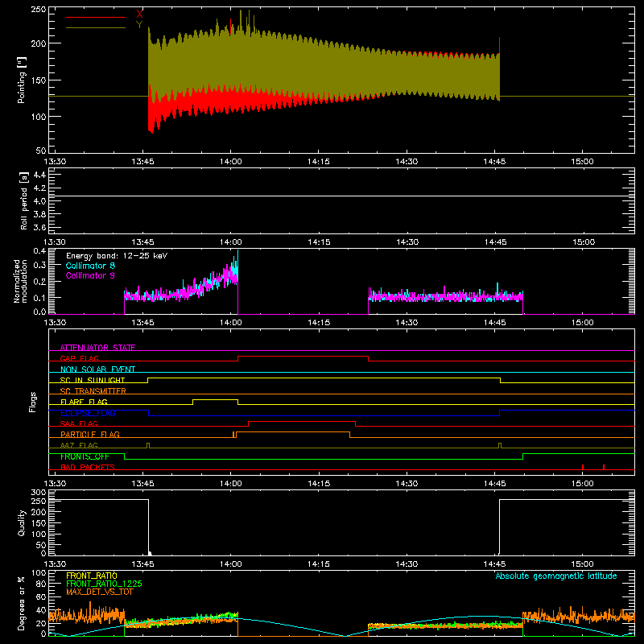Select the magenta 'Collimator 9' legend entry
The width and height of the screenshot is (644, 644).
point(90,275)
